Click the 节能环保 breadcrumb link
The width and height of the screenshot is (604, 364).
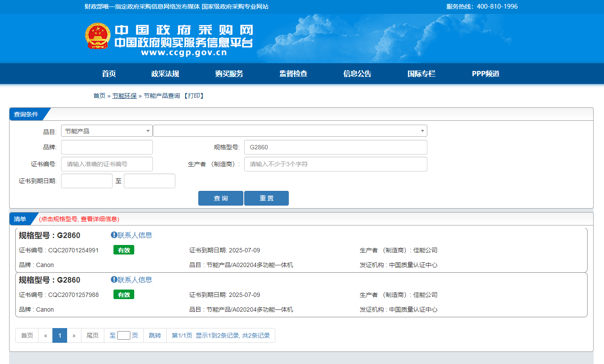click(x=124, y=96)
